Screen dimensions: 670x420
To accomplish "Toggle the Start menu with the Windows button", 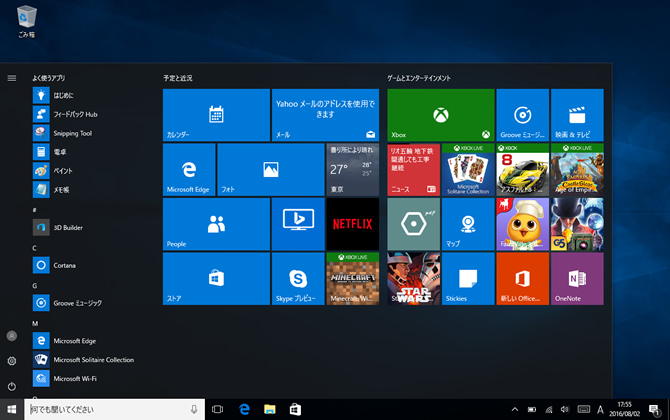I will tap(12, 410).
